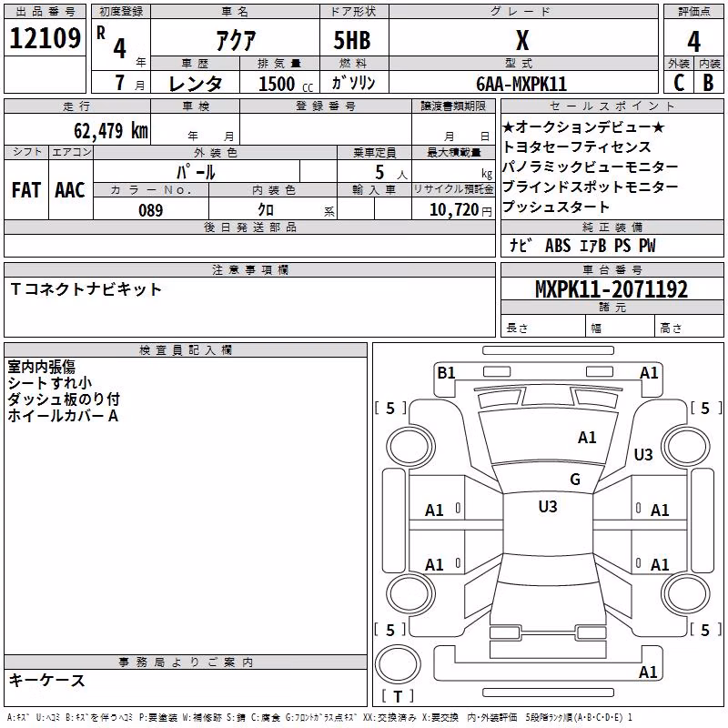Click the 高さ dimension cell

(x=690, y=328)
